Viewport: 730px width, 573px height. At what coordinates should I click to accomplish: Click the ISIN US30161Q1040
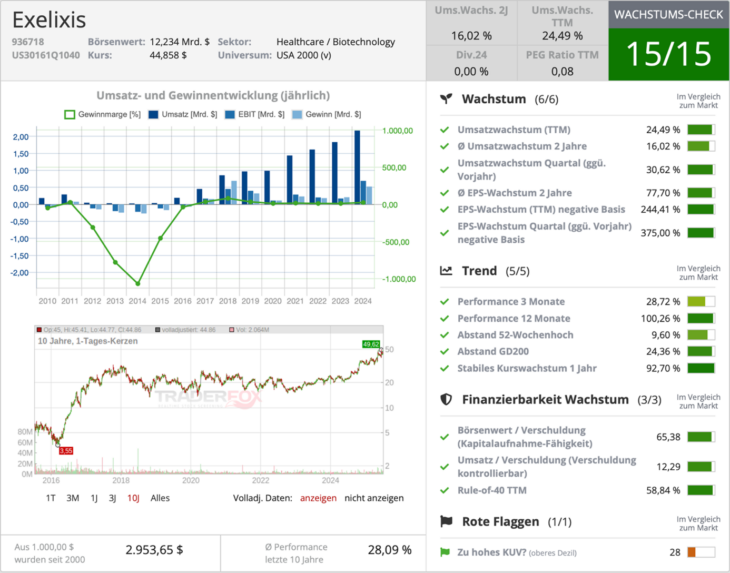pyautogui.click(x=46, y=55)
